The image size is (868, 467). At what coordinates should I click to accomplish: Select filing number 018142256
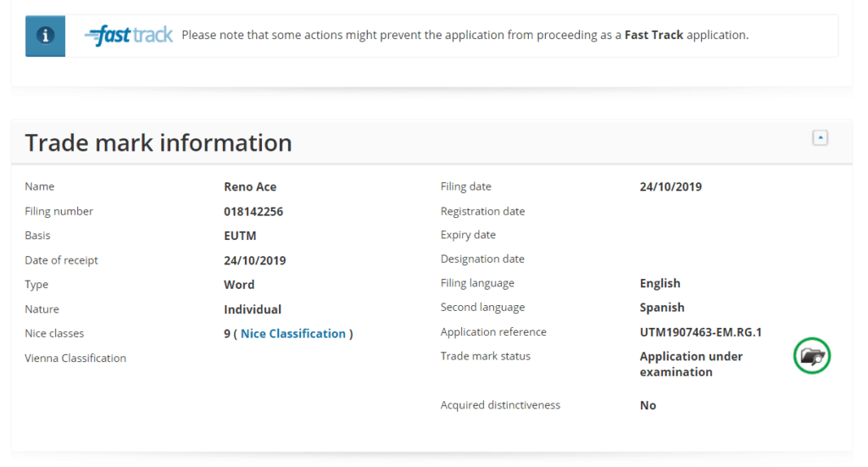pos(253,212)
